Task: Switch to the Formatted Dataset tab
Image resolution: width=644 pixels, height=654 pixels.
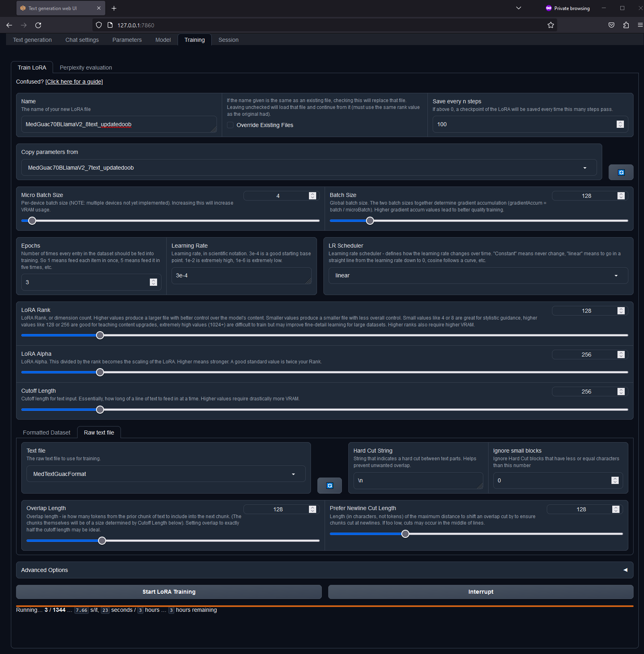Action: click(47, 433)
